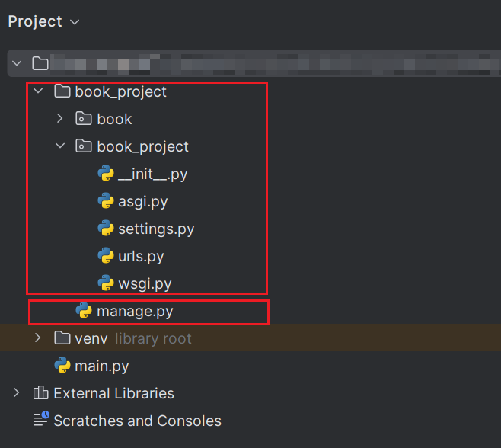Select the venv folder label
The height and width of the screenshot is (448, 501).
91,338
